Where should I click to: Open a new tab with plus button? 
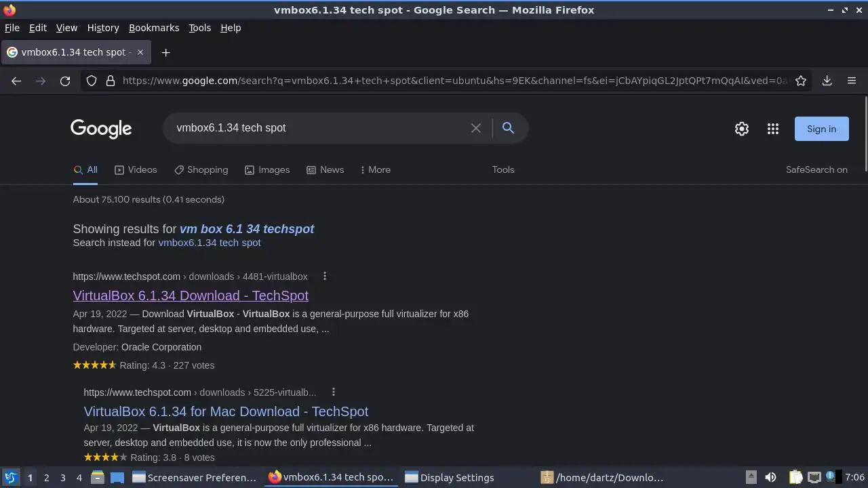point(165,52)
